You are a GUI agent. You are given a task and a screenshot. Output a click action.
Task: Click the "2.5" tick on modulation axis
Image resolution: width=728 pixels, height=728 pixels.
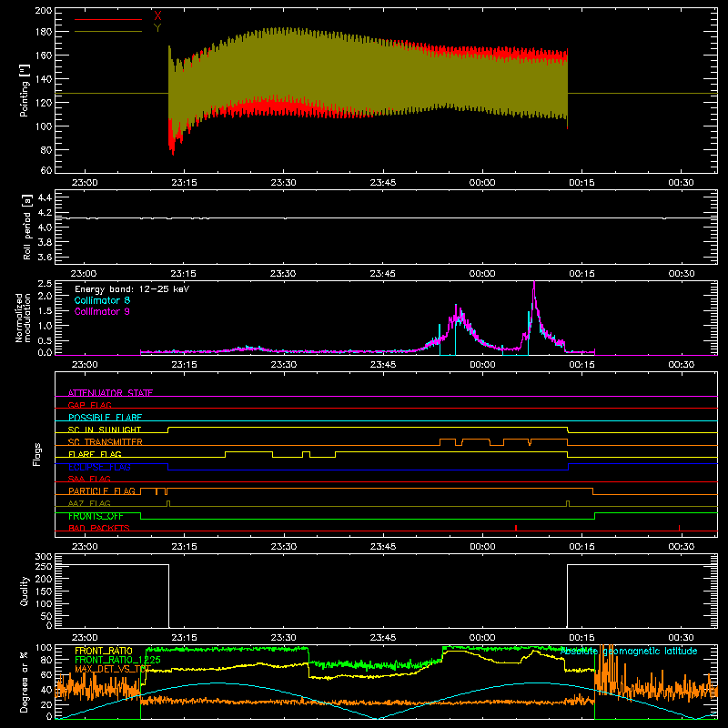[x=45, y=284]
